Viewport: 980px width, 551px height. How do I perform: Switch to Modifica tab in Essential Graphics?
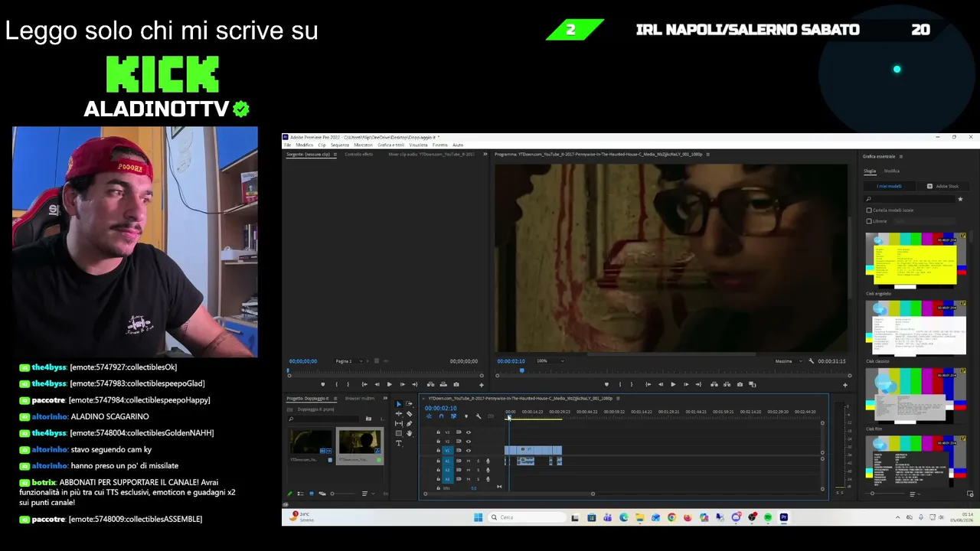pyautogui.click(x=892, y=171)
